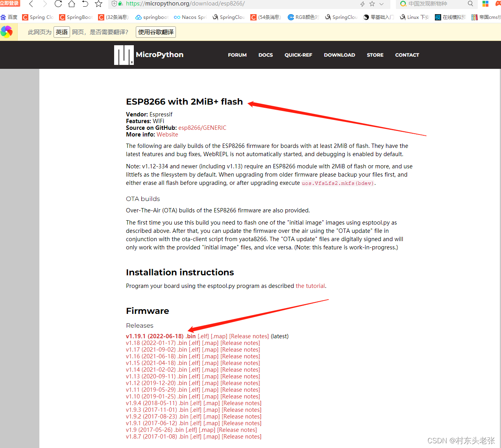Image resolution: width=501 pixels, height=448 pixels.
Task: Open the 百度 bookmark
Action: 9,17
